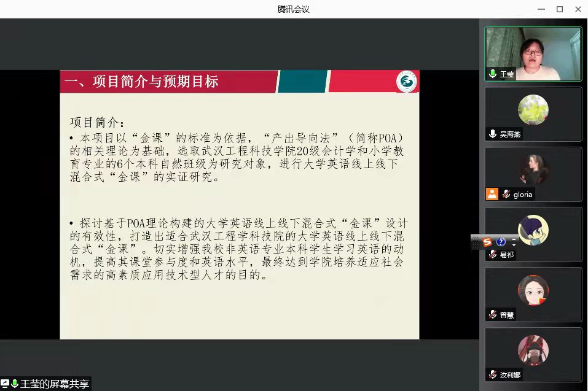Click the university logo on the slide header
Screen dimensions: 588x391
406,82
